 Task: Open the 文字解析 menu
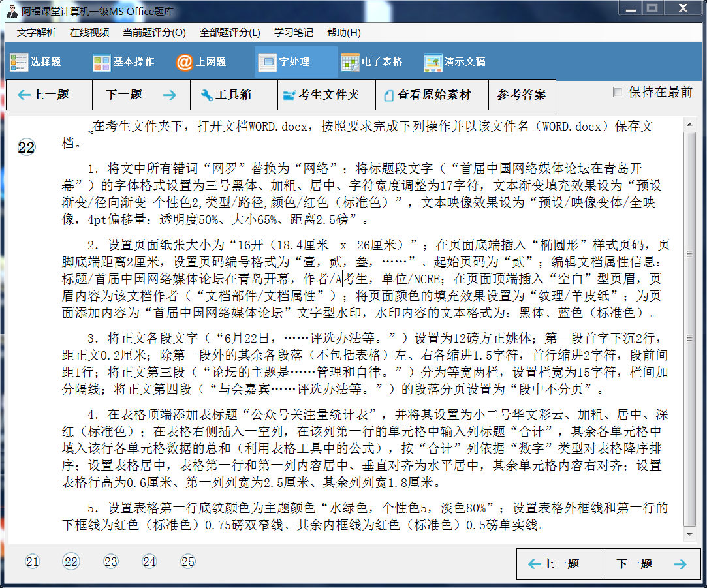pos(37,33)
